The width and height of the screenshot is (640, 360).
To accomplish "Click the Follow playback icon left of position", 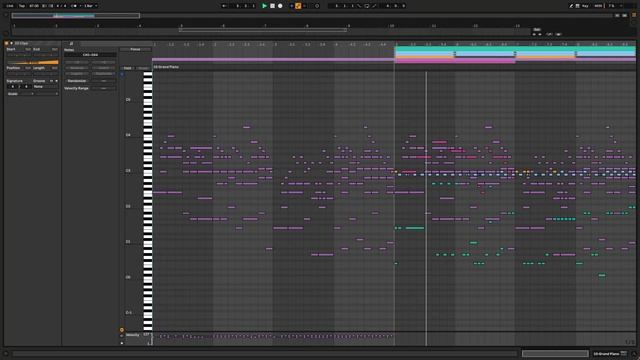I will [224, 6].
